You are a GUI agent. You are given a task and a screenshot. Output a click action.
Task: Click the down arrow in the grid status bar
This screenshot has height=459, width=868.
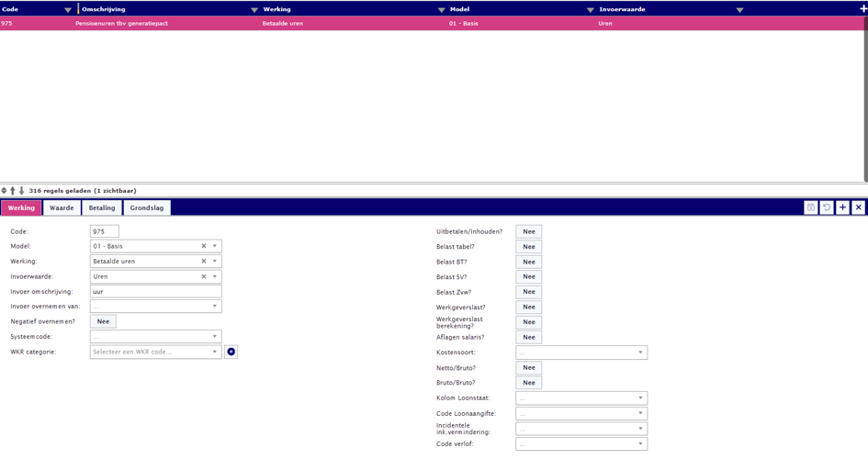tap(22, 190)
